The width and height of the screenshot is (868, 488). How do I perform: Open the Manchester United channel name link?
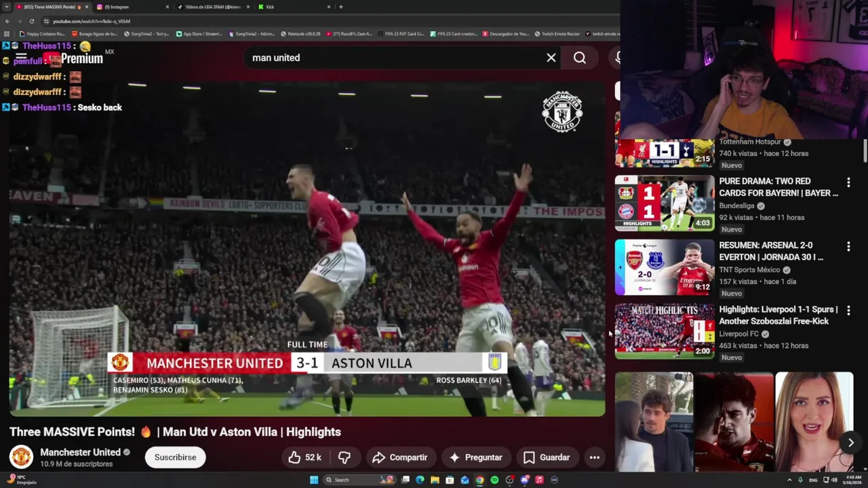click(x=80, y=452)
